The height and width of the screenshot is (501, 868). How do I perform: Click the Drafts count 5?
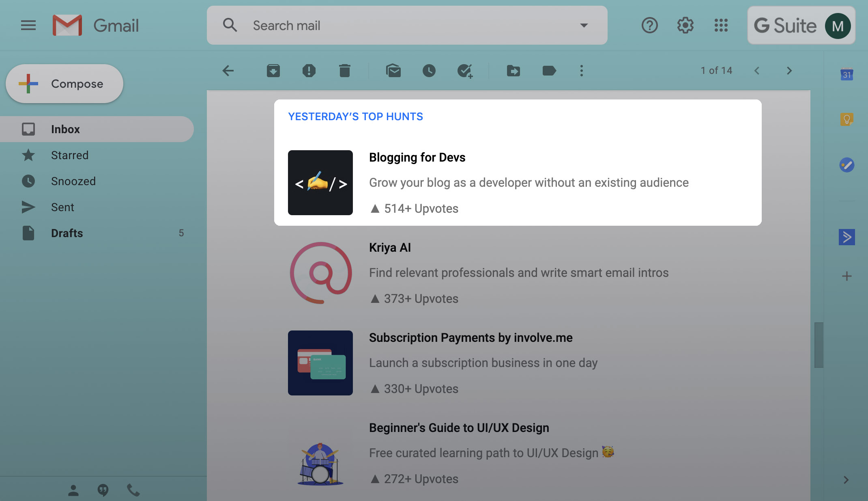pyautogui.click(x=181, y=233)
